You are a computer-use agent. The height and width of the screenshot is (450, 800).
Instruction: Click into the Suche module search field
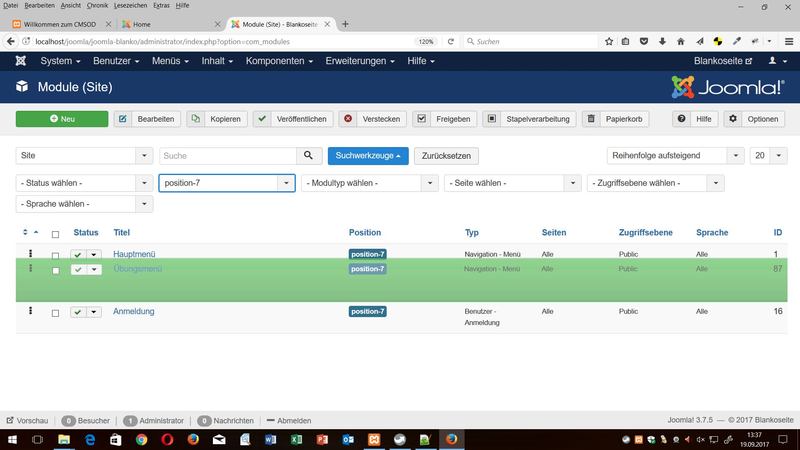[x=228, y=156]
